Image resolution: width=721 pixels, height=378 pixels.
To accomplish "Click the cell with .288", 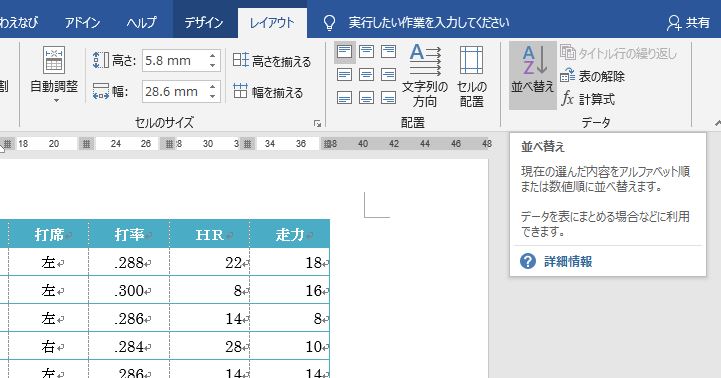I will (129, 263).
